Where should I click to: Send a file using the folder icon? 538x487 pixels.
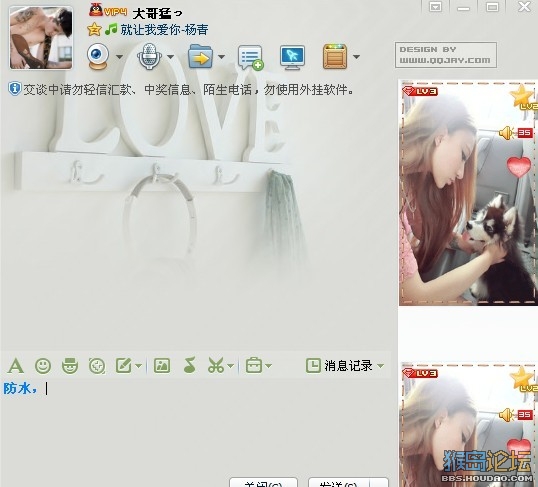pyautogui.click(x=200, y=56)
